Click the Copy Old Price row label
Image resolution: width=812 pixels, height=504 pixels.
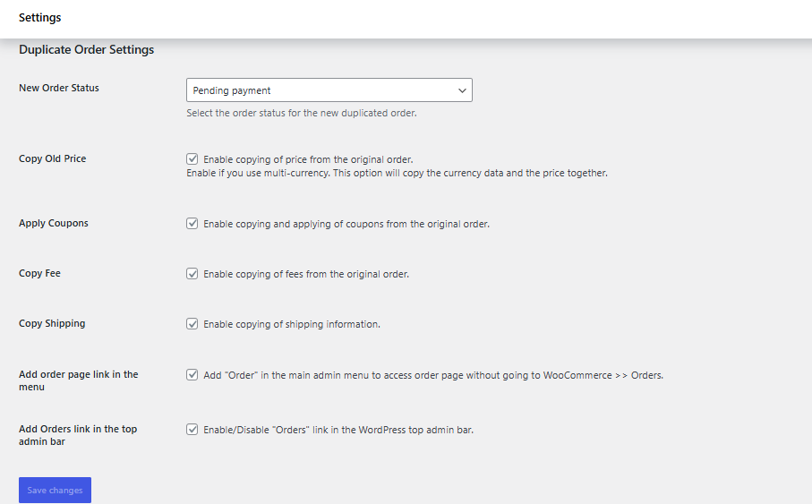[53, 158]
